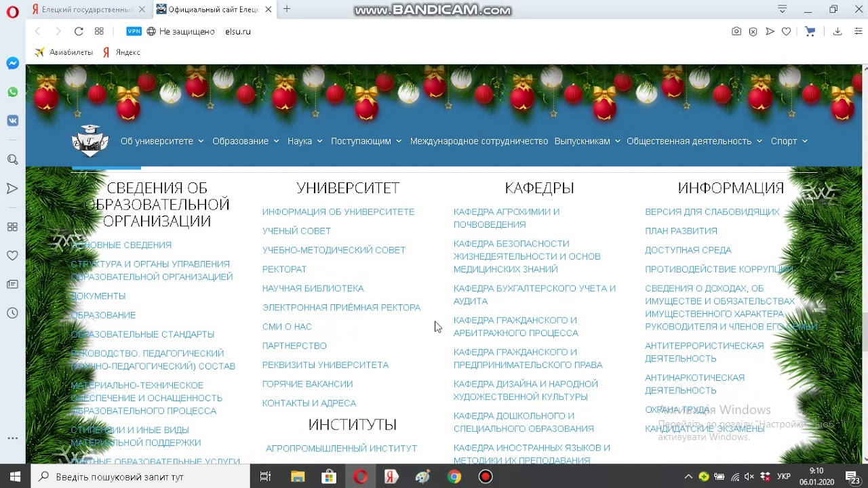Screen dimensions: 868x488
Task: Open browsing history clock in sidebar
Action: (12, 313)
